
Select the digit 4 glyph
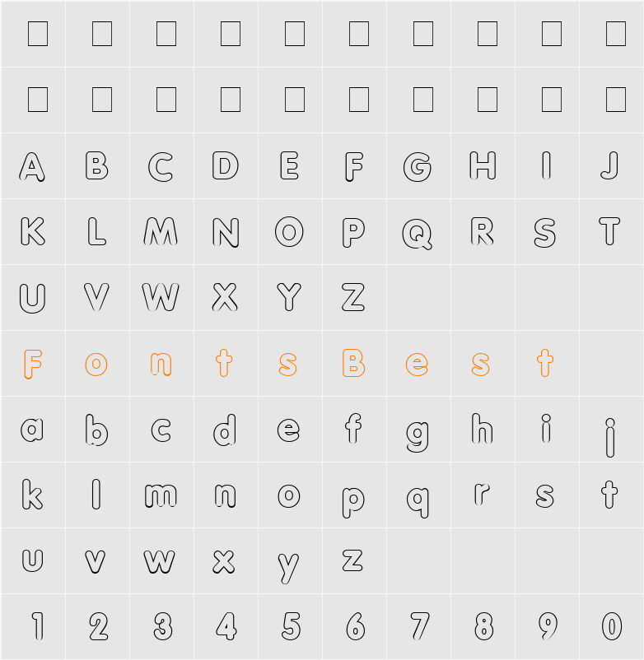pos(226,626)
